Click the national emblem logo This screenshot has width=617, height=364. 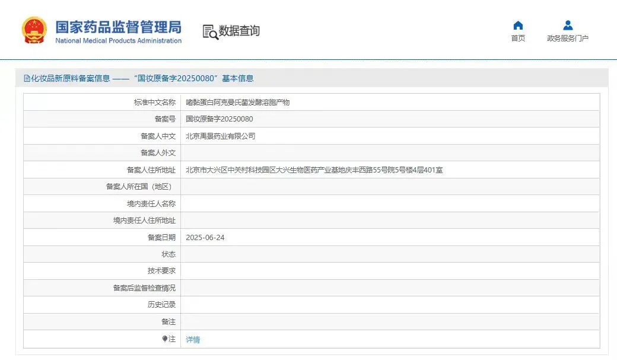(x=34, y=30)
